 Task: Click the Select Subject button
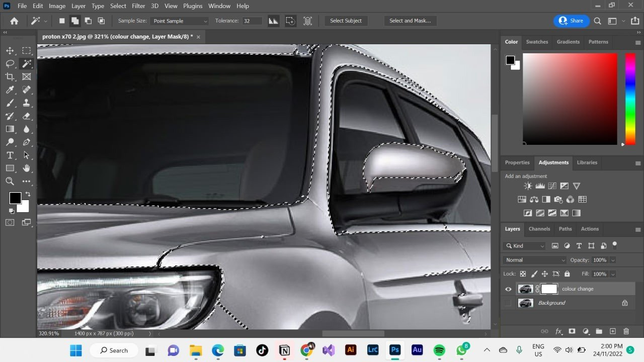click(346, 21)
